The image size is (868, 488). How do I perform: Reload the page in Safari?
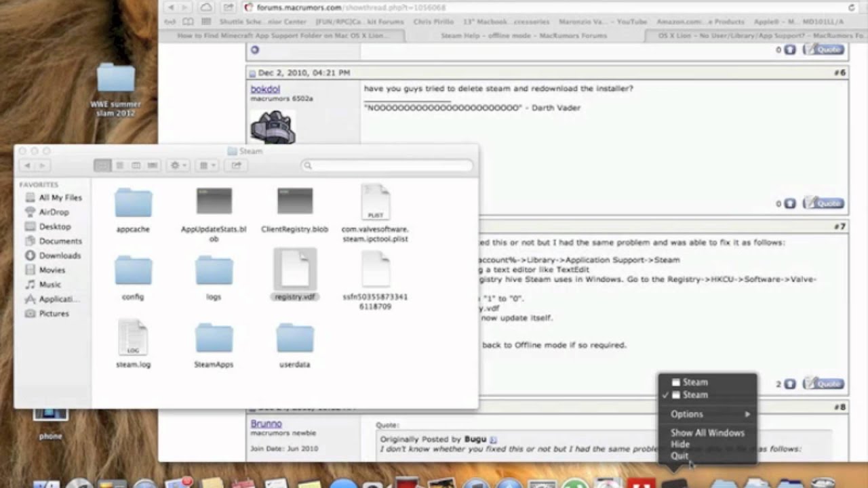(852, 7)
